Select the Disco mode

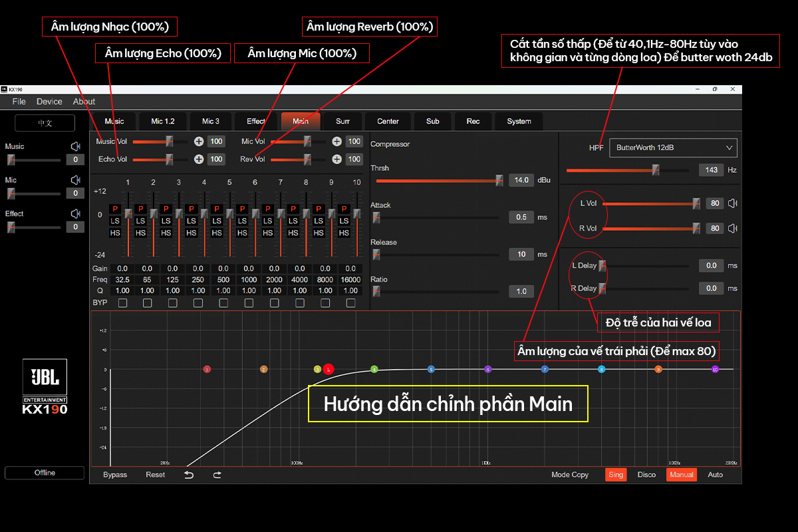click(646, 475)
